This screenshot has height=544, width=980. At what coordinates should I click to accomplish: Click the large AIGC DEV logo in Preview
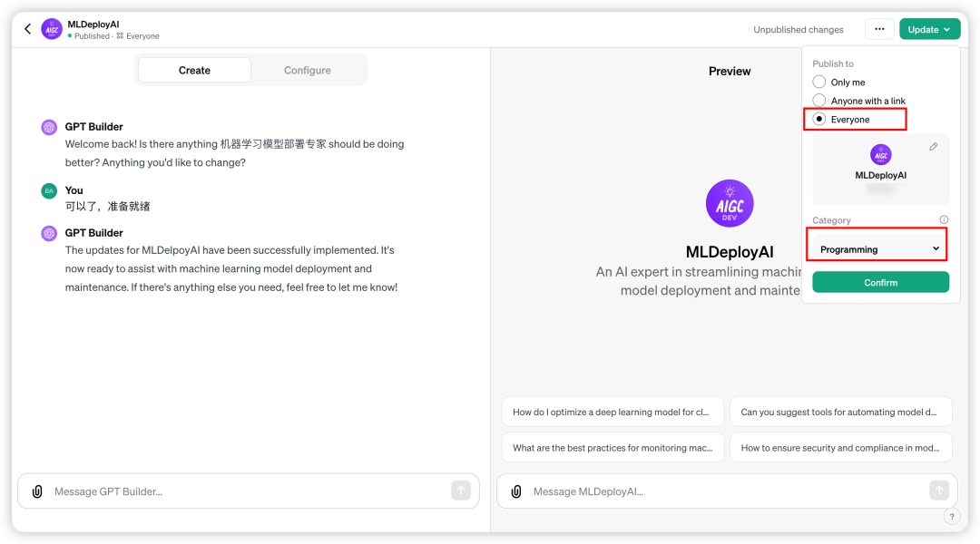pyautogui.click(x=730, y=204)
